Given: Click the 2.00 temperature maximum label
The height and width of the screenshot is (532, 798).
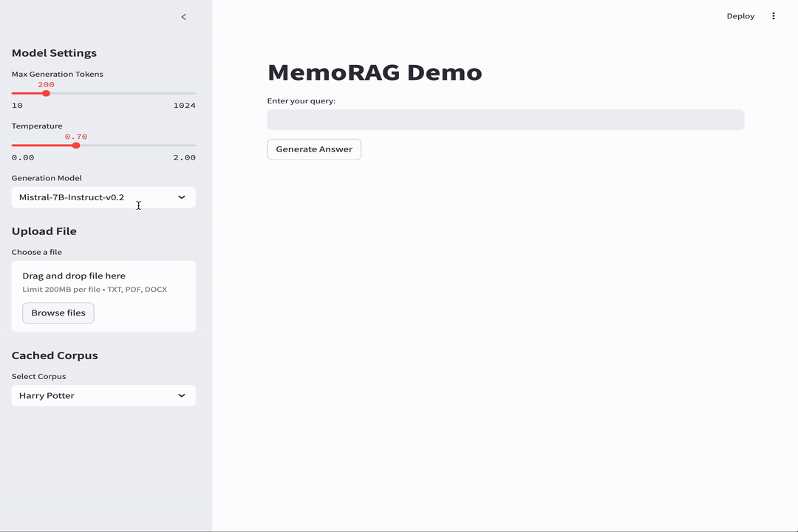Looking at the screenshot, I should point(184,157).
